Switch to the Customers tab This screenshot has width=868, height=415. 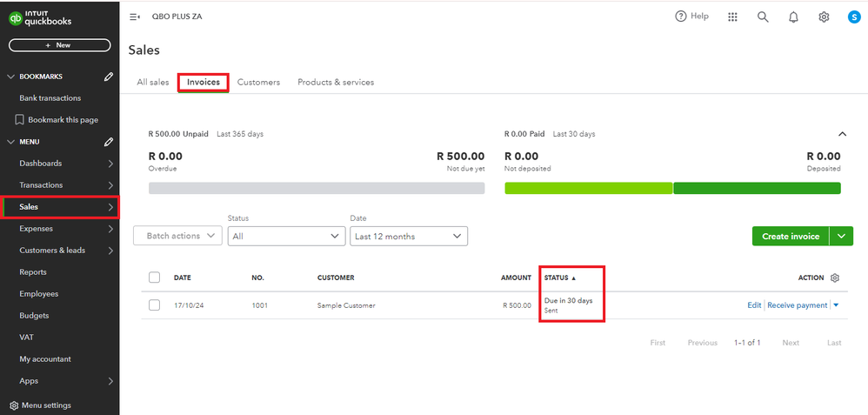pyautogui.click(x=258, y=83)
